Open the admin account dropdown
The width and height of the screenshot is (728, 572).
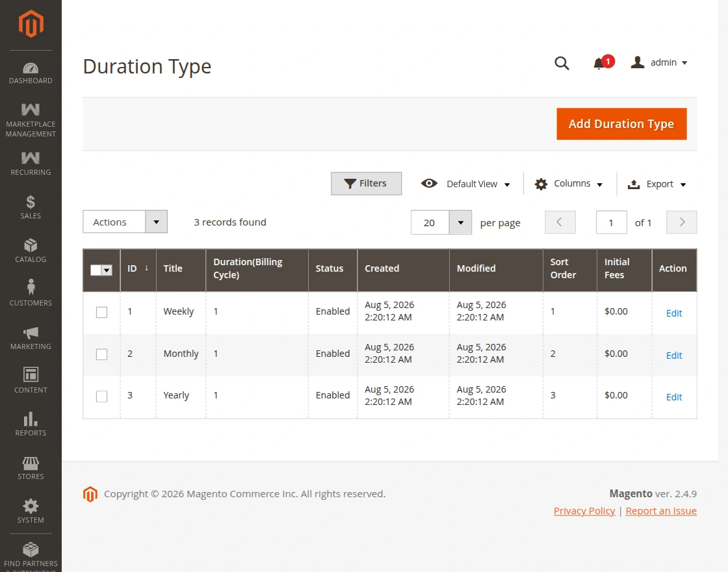click(x=659, y=62)
